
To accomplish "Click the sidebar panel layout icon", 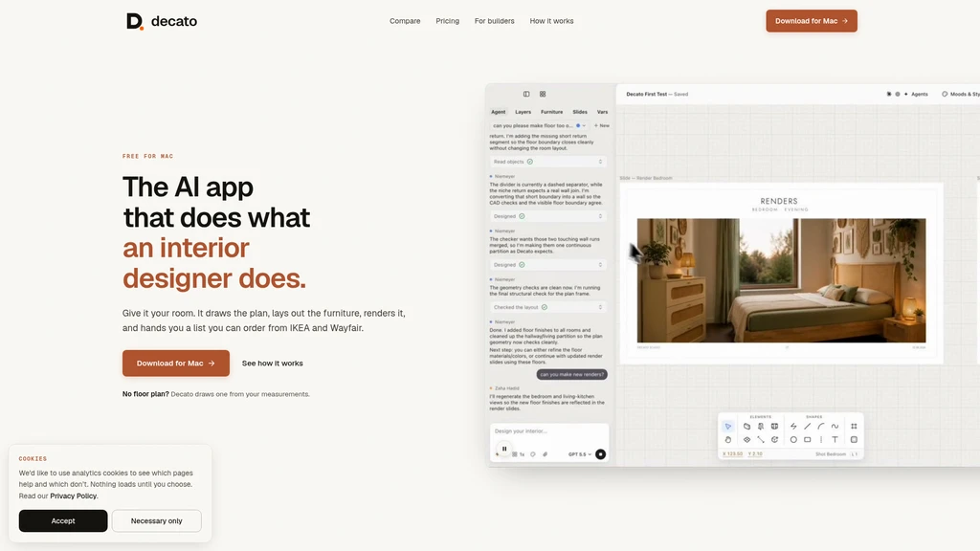I will (526, 95).
